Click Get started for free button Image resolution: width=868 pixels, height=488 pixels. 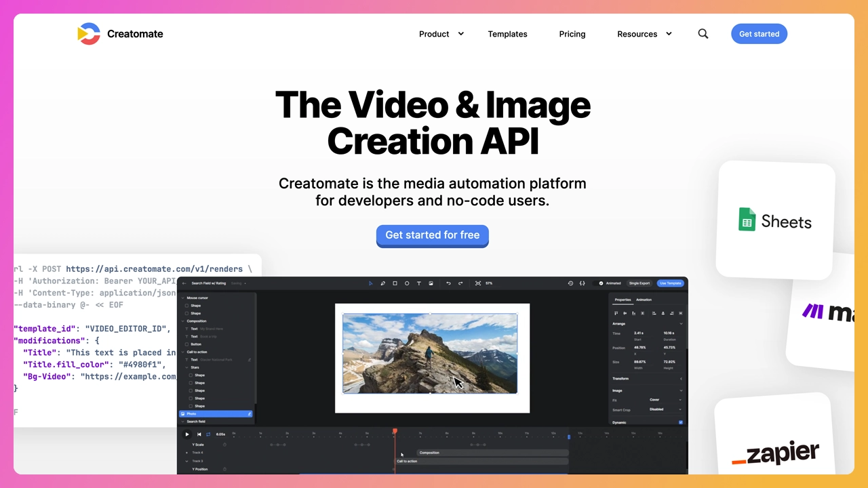point(433,235)
